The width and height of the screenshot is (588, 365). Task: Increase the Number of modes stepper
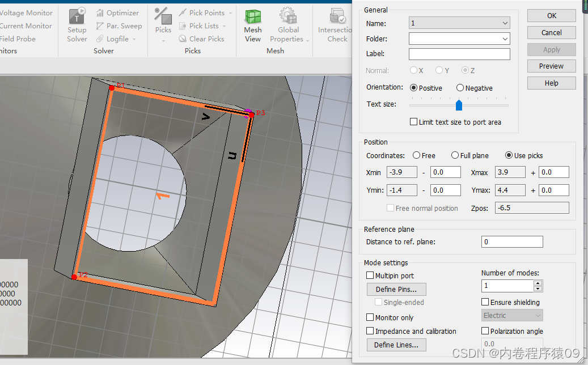pyautogui.click(x=538, y=283)
